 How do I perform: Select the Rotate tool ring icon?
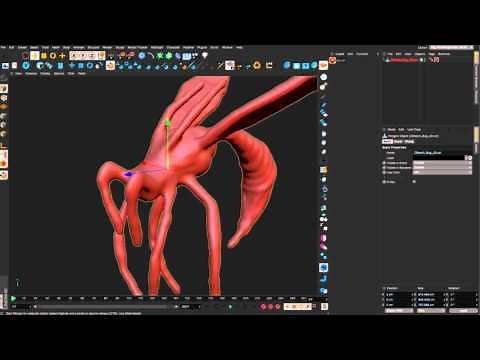[x=53, y=56]
